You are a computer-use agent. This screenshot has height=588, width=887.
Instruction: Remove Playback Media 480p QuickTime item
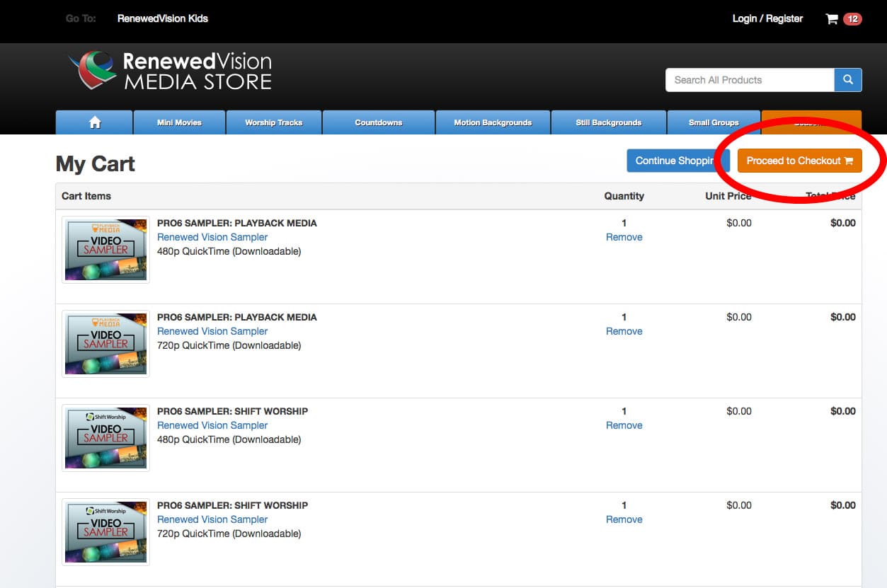(x=624, y=237)
